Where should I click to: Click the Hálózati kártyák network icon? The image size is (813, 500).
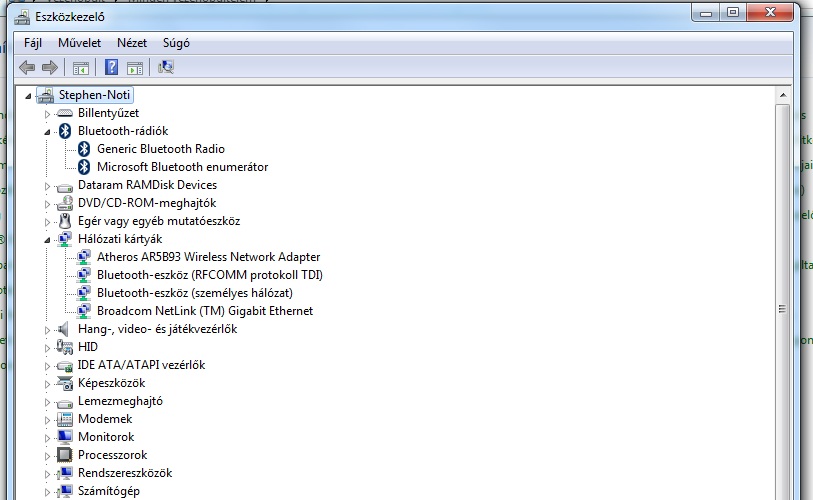[x=64, y=239]
